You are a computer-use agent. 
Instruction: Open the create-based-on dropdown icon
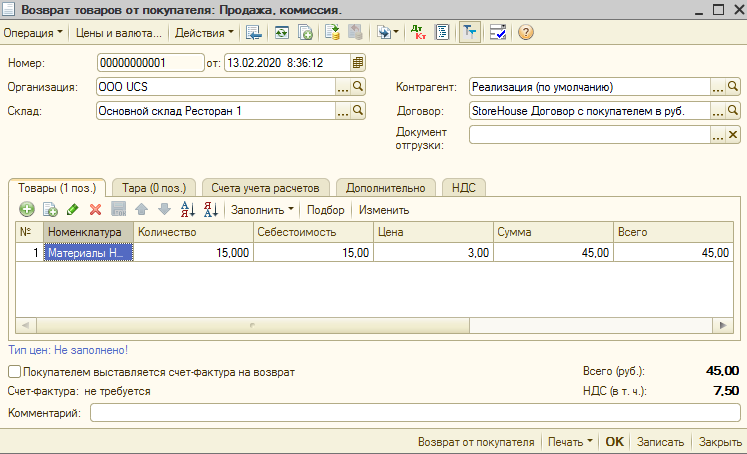[x=387, y=33]
